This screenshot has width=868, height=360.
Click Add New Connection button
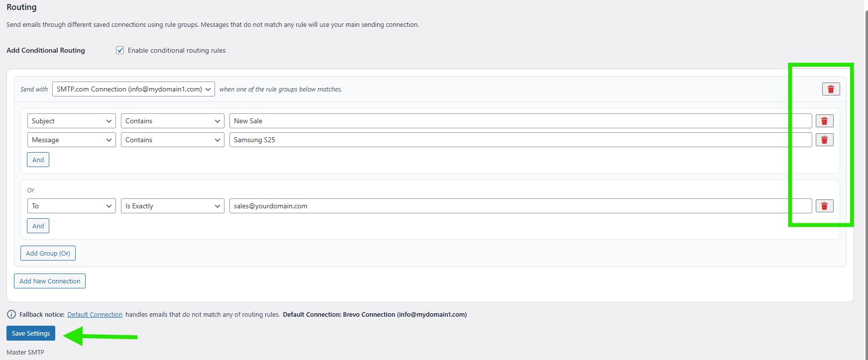50,281
